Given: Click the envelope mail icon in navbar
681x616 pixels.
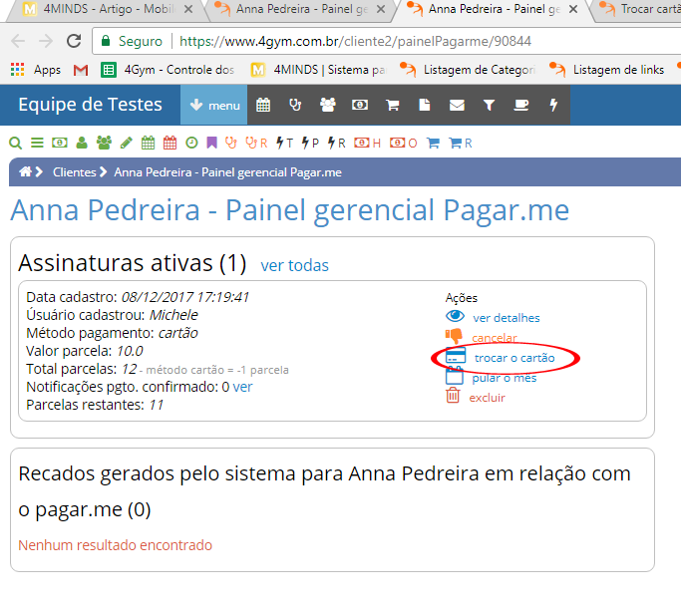Looking at the screenshot, I should click(x=457, y=105).
